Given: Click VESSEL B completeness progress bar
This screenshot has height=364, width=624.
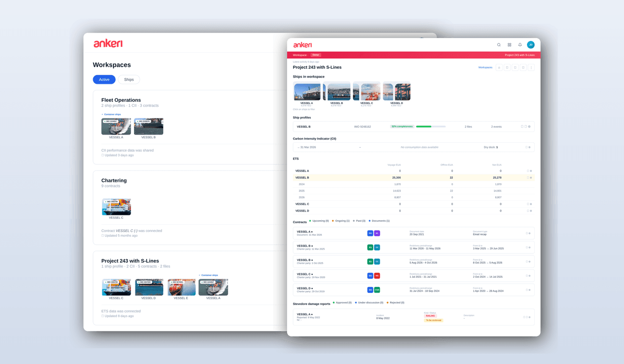Looking at the screenshot, I should pyautogui.click(x=430, y=126).
